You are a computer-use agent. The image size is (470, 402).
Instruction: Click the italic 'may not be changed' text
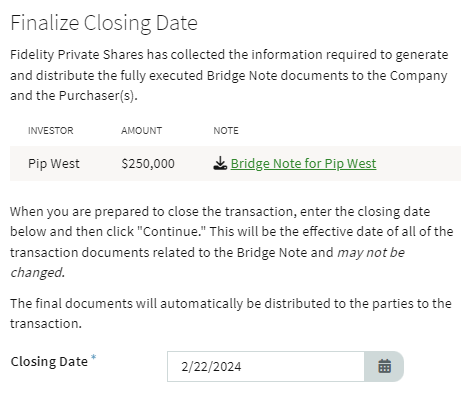pyautogui.click(x=371, y=252)
